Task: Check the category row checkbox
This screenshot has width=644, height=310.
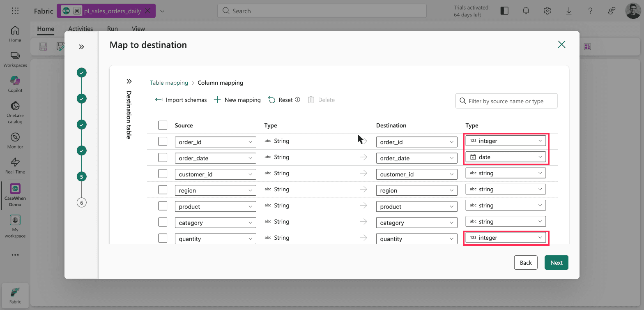Action: click(x=163, y=222)
